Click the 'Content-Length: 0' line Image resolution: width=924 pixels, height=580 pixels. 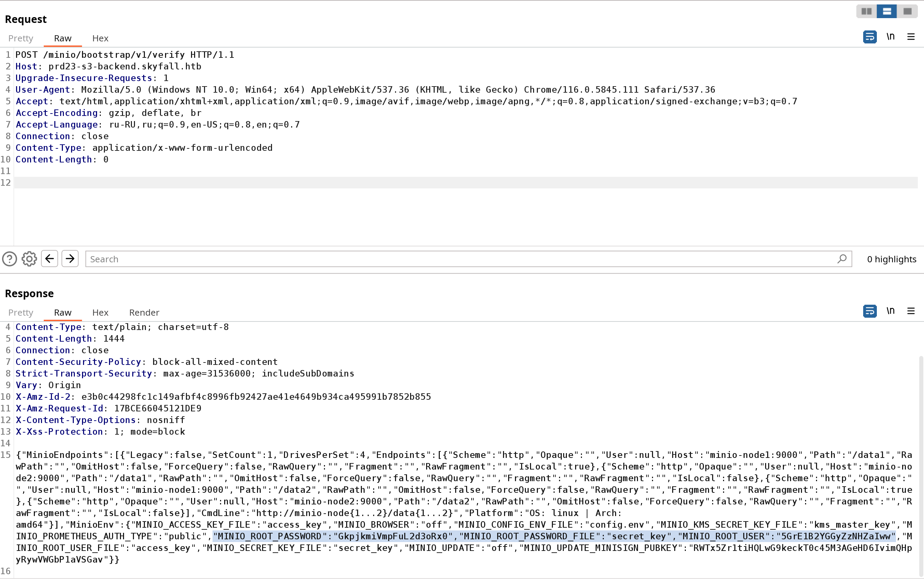click(x=62, y=160)
